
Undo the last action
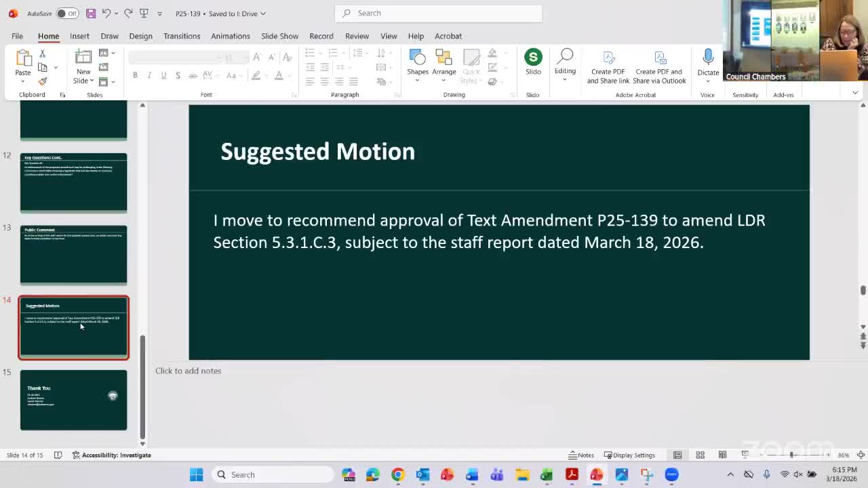106,14
